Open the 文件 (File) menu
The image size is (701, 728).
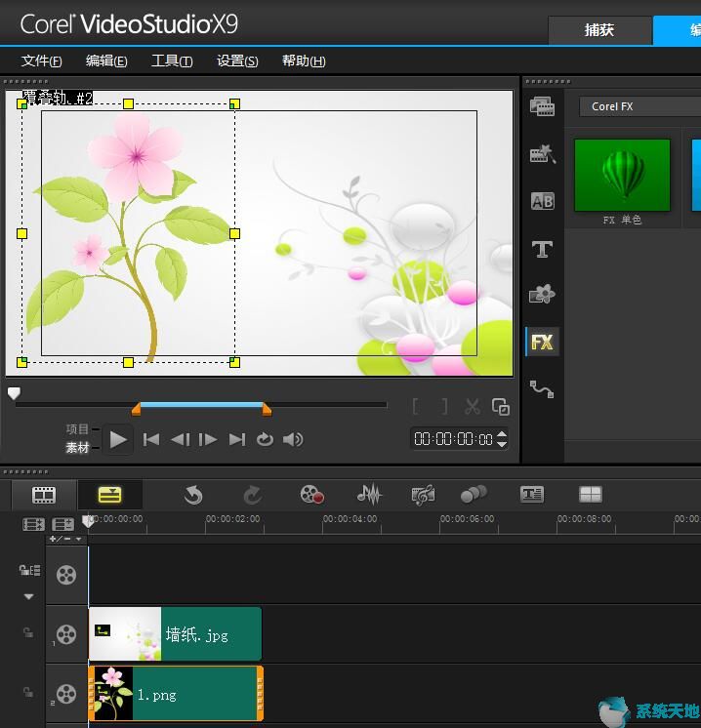tap(42, 61)
